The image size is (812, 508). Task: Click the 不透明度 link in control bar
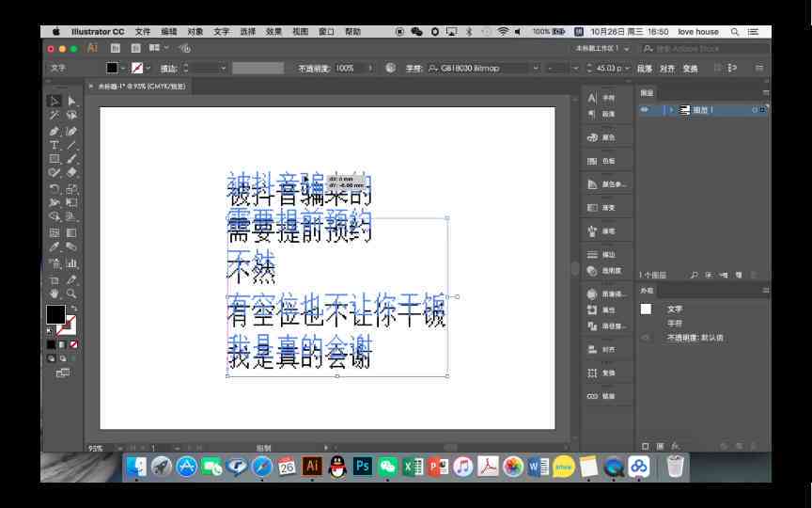coord(314,68)
